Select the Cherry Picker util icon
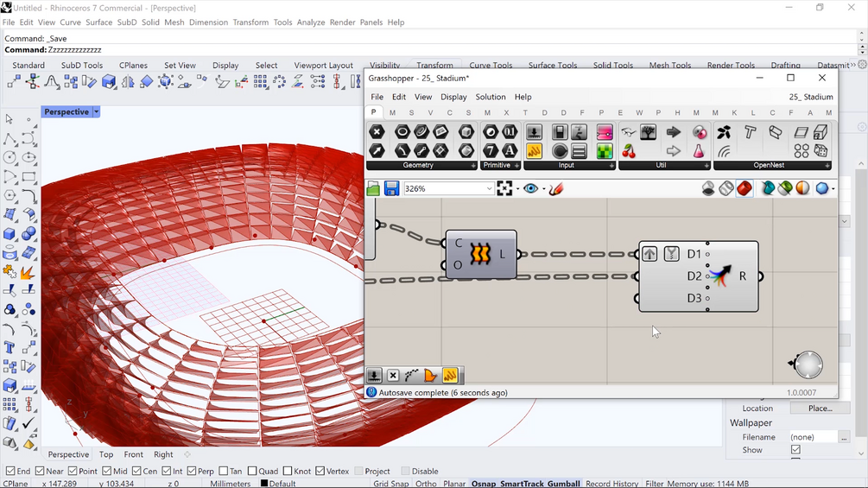The width and height of the screenshot is (868, 488). 629,150
